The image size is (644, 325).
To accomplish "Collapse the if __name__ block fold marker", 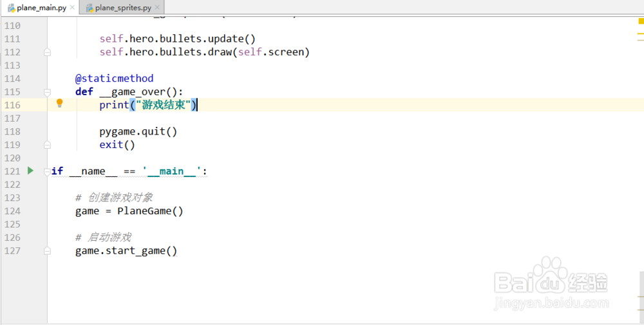I will [x=47, y=171].
